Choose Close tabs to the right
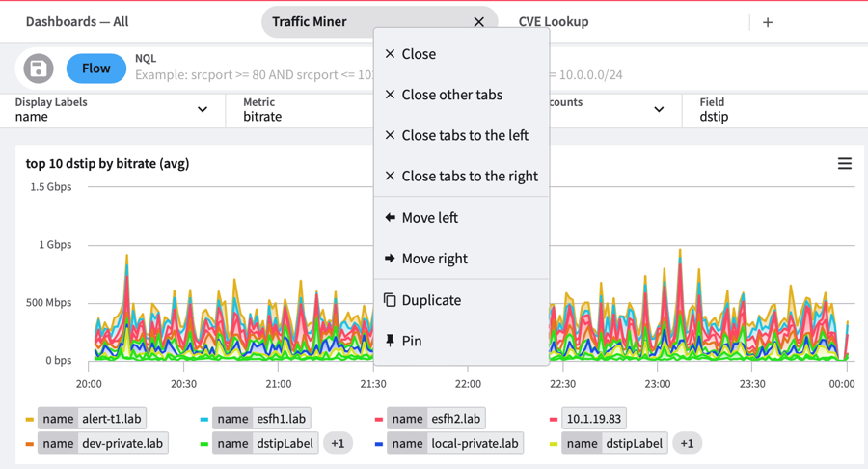The image size is (868, 469). pos(469,177)
